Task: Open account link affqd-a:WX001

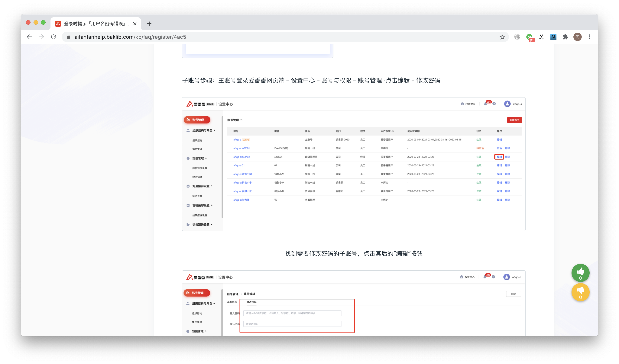Action: coord(241,148)
